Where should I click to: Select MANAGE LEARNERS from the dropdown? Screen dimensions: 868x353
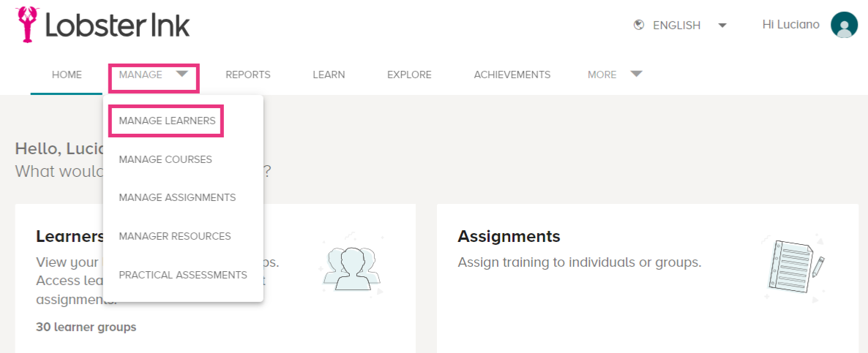[167, 121]
